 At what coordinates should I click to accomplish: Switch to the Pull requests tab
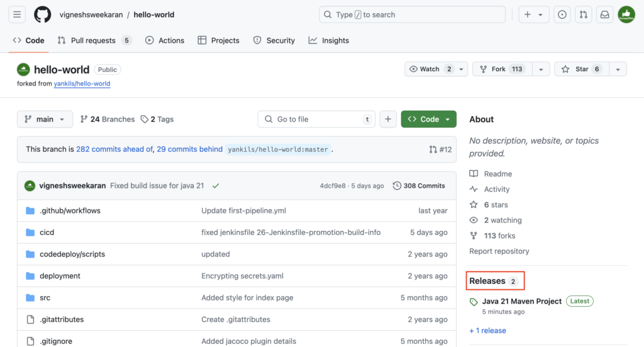click(x=94, y=40)
